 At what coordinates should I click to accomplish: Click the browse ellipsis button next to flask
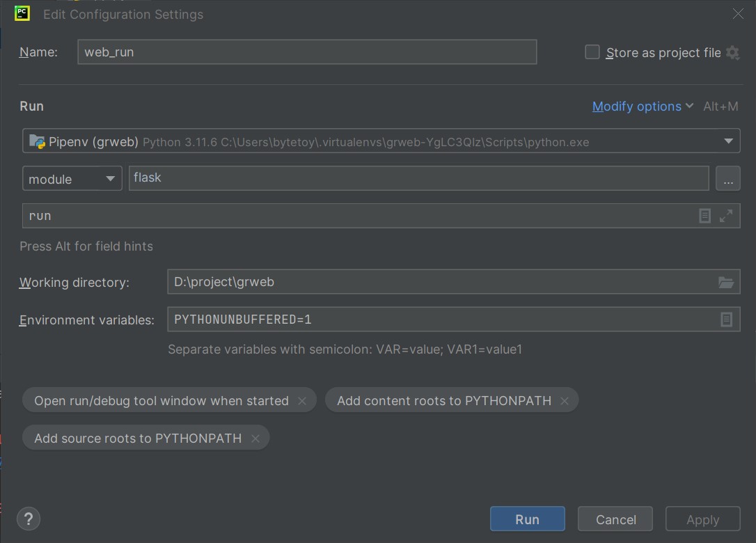(727, 179)
